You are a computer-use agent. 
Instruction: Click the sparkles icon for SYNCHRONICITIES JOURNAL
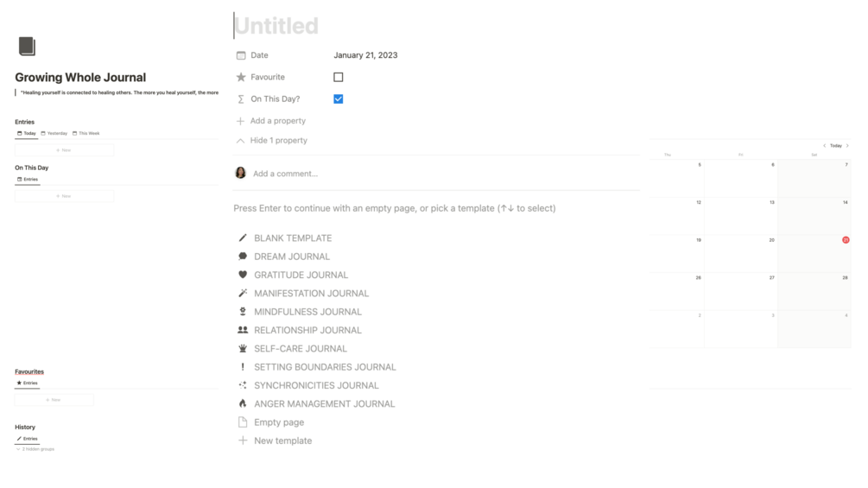pos(243,385)
